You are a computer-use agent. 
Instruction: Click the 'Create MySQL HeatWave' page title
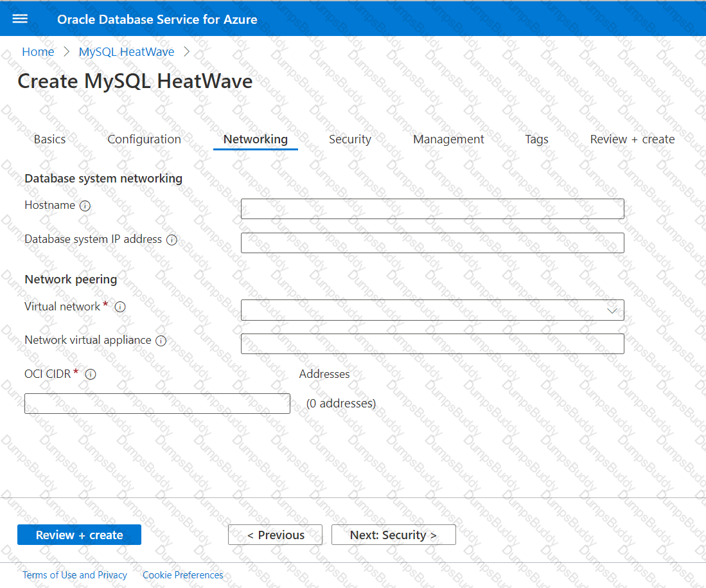click(x=135, y=81)
